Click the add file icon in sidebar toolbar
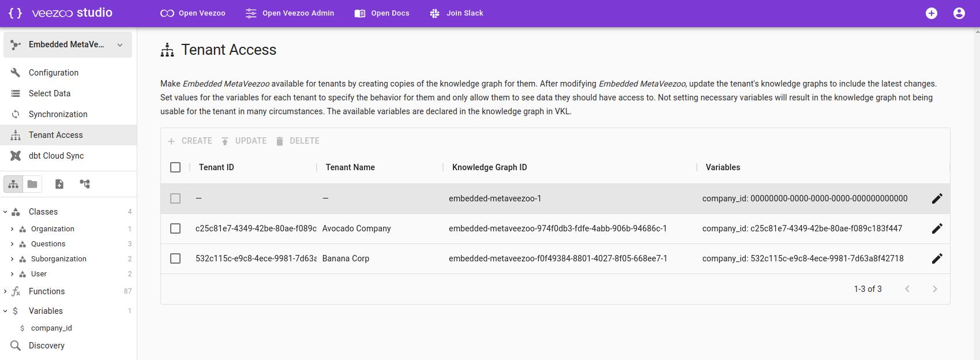This screenshot has width=980, height=360. point(59,184)
